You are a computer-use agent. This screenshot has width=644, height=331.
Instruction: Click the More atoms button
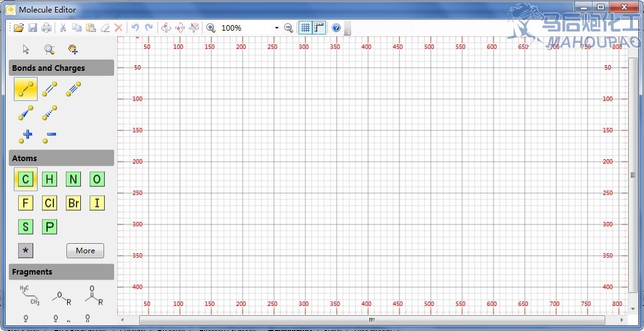pyautogui.click(x=85, y=251)
